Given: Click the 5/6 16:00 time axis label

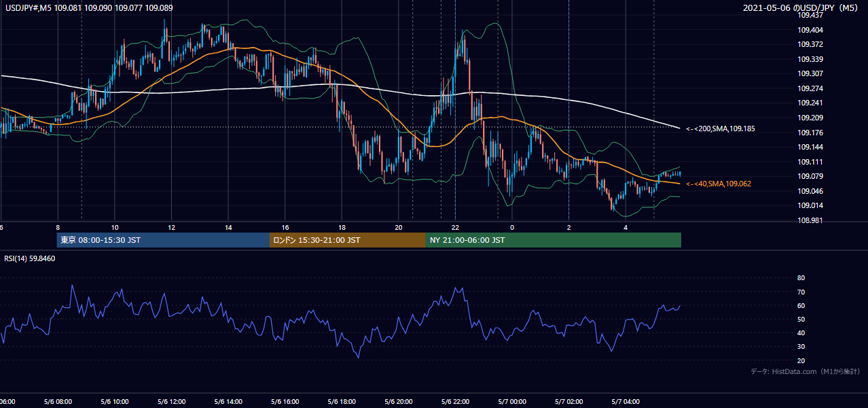Looking at the screenshot, I should pos(285,402).
